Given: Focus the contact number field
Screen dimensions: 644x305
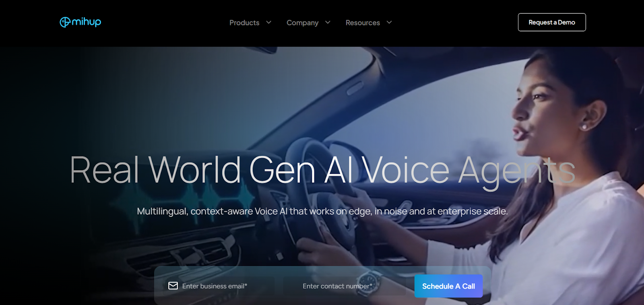Looking at the screenshot, I should pos(345,286).
